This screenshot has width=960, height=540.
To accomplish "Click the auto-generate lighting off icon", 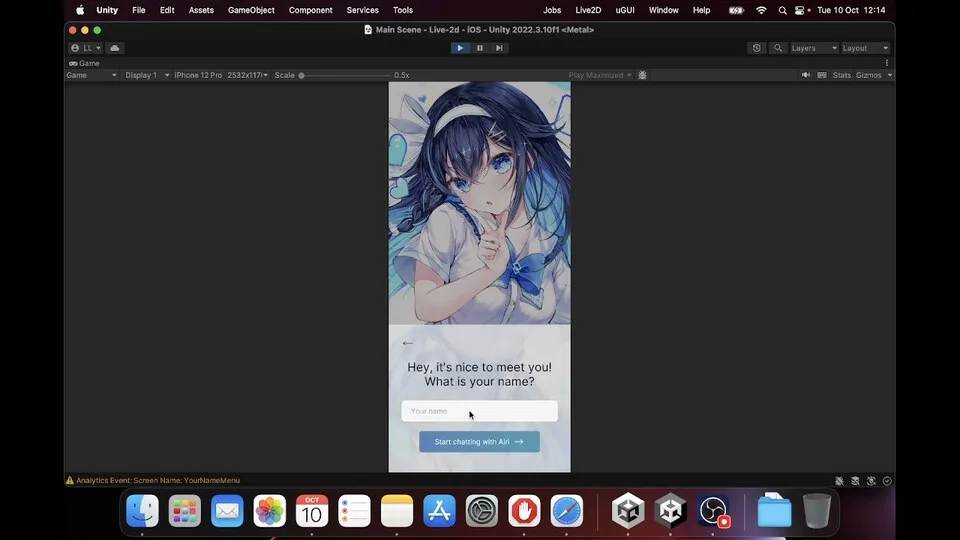I will 871,481.
